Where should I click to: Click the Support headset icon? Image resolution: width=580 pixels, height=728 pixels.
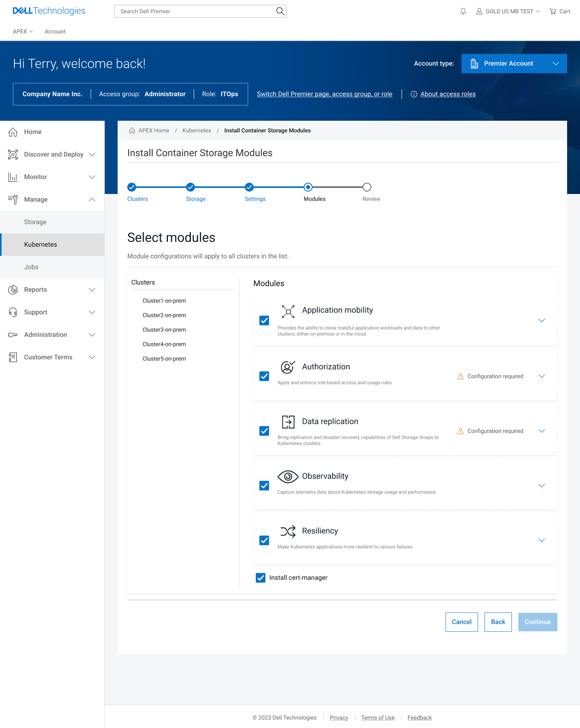point(13,312)
